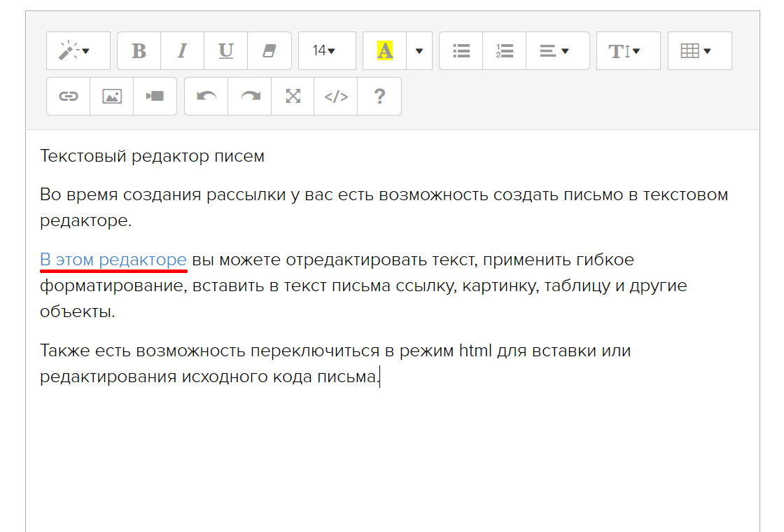Viewport: 784px width, 532px height.
Task: Toggle underline text formatting
Action: (x=225, y=51)
